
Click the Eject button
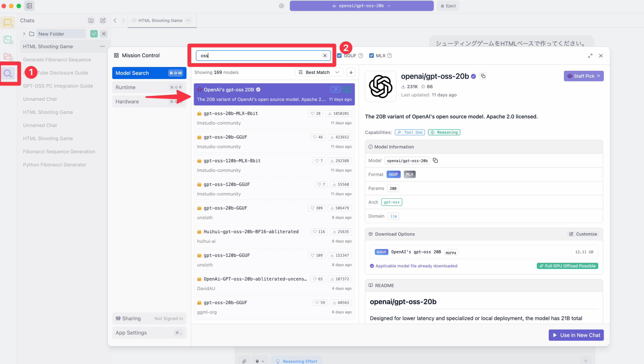pyautogui.click(x=448, y=6)
